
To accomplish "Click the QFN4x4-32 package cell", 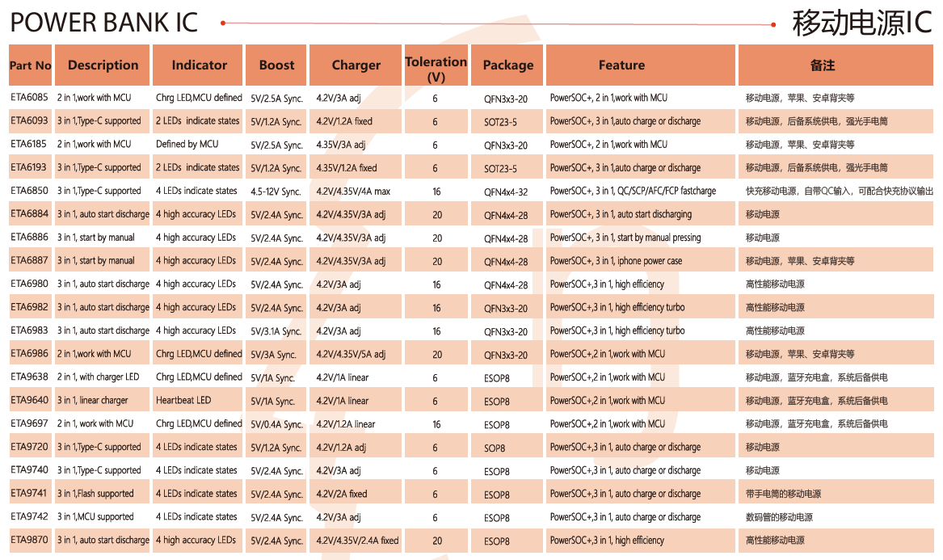I will point(506,192).
